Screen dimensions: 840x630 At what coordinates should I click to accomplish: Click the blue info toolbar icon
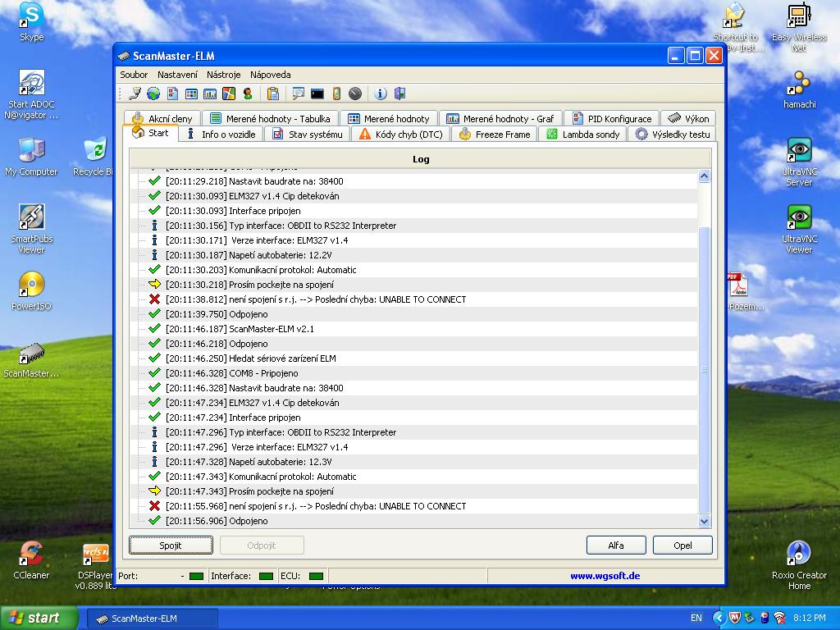(380, 94)
